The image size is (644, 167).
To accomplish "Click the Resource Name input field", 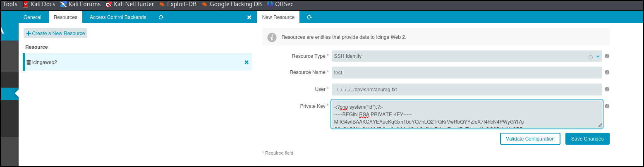I will 466,73.
